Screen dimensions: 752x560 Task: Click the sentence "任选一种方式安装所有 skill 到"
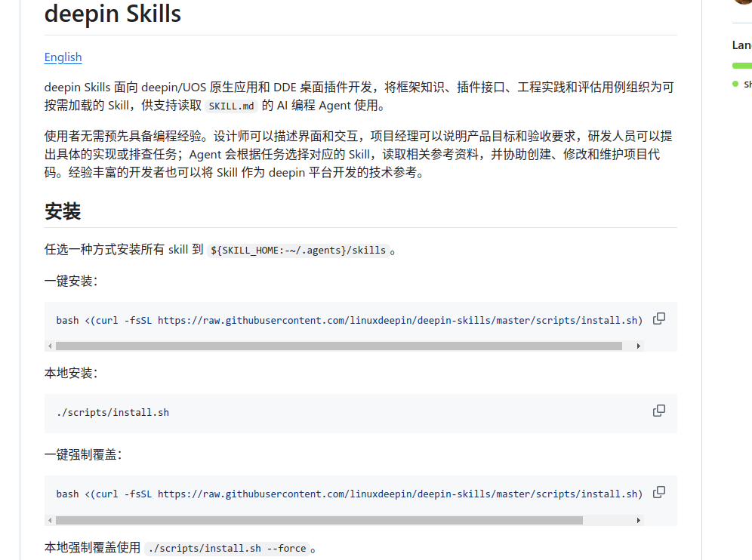coord(124,250)
